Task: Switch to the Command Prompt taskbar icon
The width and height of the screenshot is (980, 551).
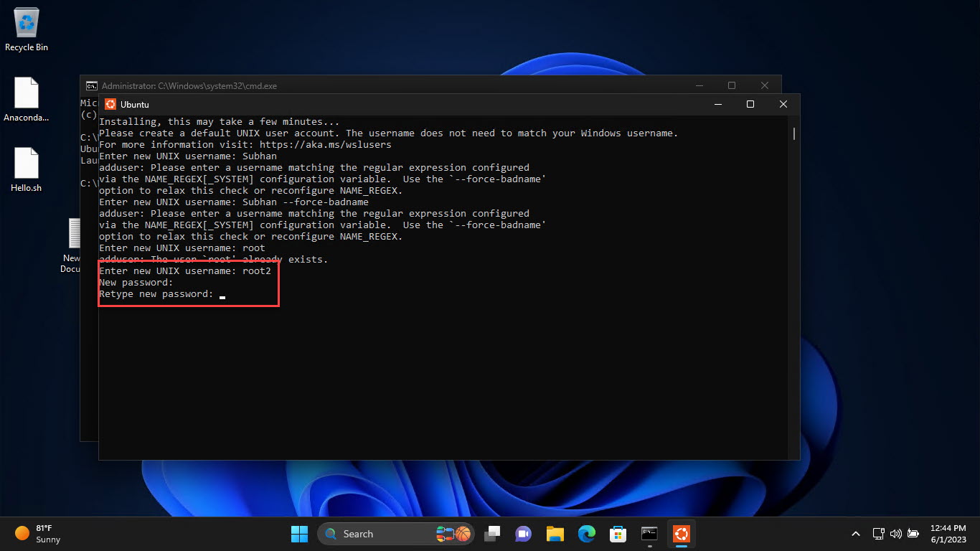Action: (649, 534)
